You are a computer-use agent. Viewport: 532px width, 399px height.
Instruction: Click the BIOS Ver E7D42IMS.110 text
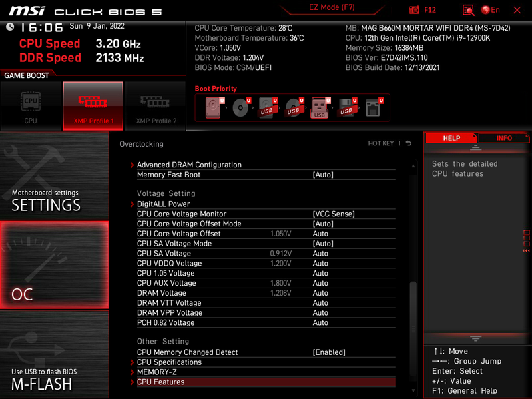coord(386,57)
